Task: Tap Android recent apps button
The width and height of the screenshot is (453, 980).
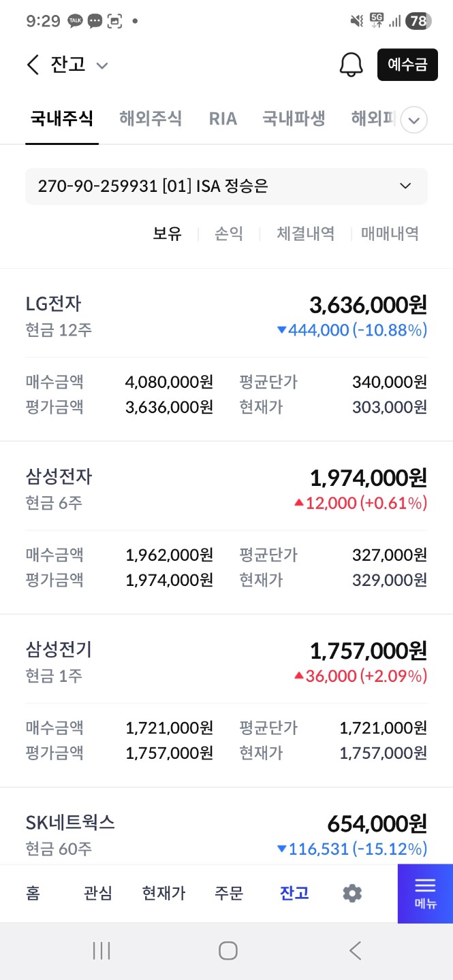Action: [x=101, y=951]
